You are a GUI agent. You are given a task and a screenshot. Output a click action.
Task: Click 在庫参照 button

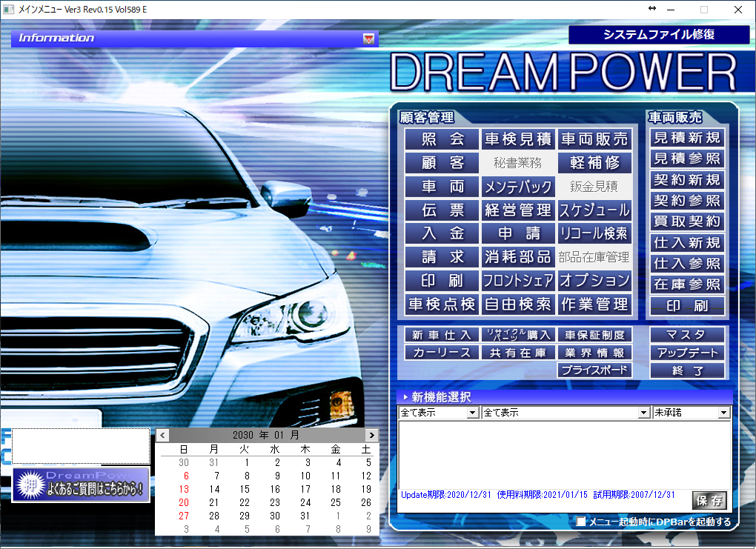(x=687, y=285)
